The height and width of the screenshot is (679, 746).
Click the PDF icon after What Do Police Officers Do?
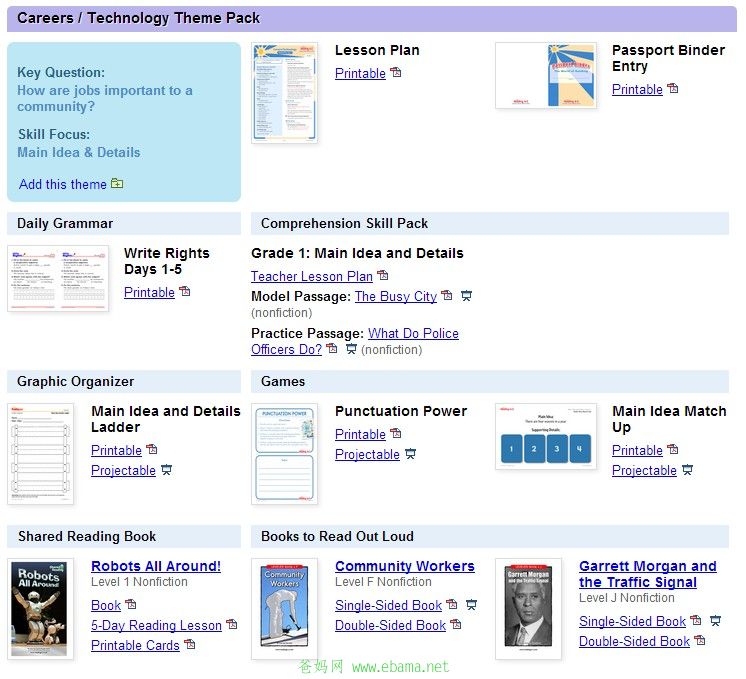point(332,349)
